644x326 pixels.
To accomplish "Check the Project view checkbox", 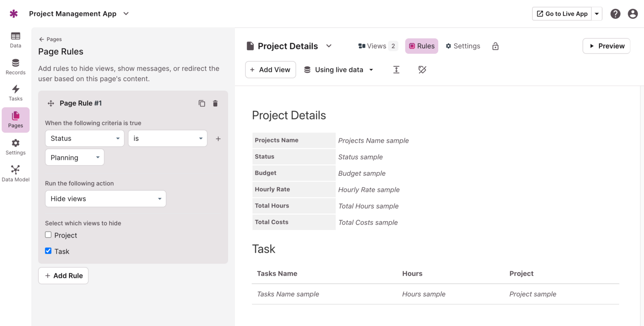I will pyautogui.click(x=49, y=235).
